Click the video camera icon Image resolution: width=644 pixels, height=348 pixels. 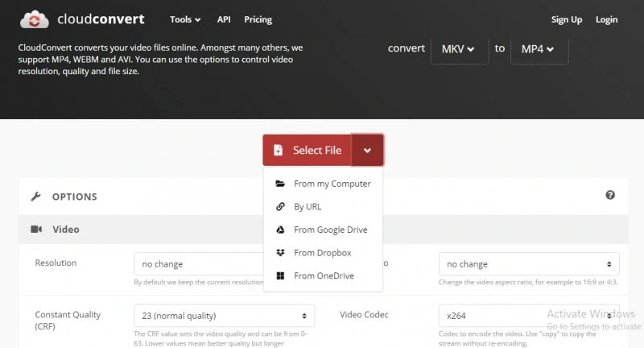[x=36, y=229]
